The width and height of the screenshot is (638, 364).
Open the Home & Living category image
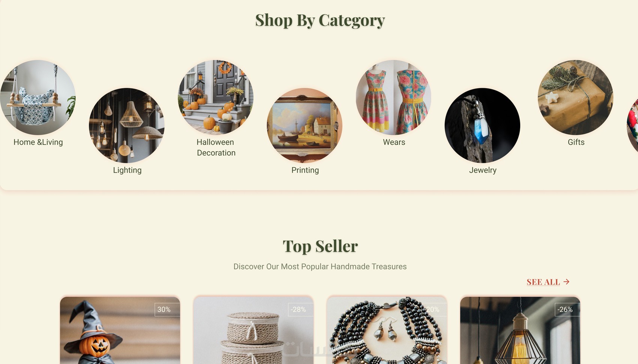38,98
